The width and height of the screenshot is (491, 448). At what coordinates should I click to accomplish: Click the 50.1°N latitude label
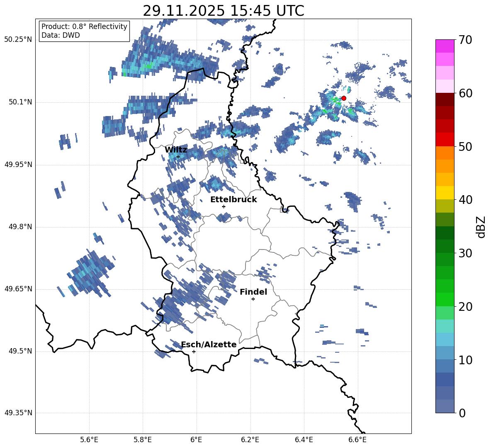coord(20,102)
